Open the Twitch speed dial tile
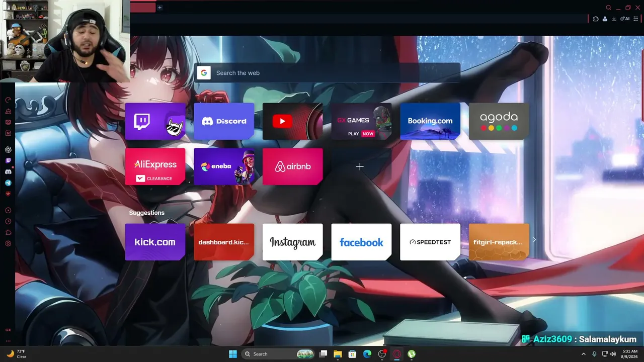The width and height of the screenshot is (644, 362). pos(155,121)
